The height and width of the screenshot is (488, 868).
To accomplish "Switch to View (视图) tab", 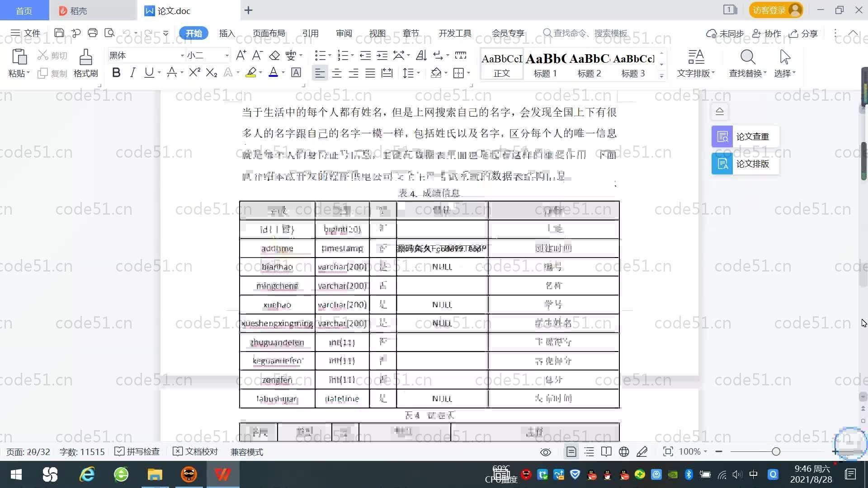I will click(x=377, y=33).
